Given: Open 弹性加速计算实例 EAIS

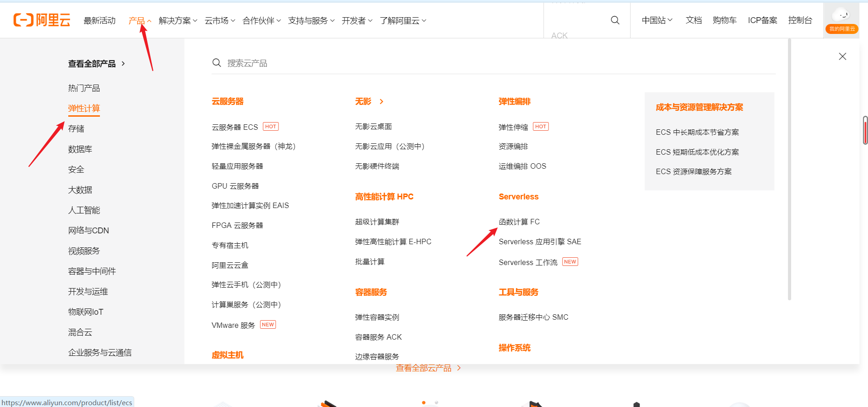Looking at the screenshot, I should 250,206.
